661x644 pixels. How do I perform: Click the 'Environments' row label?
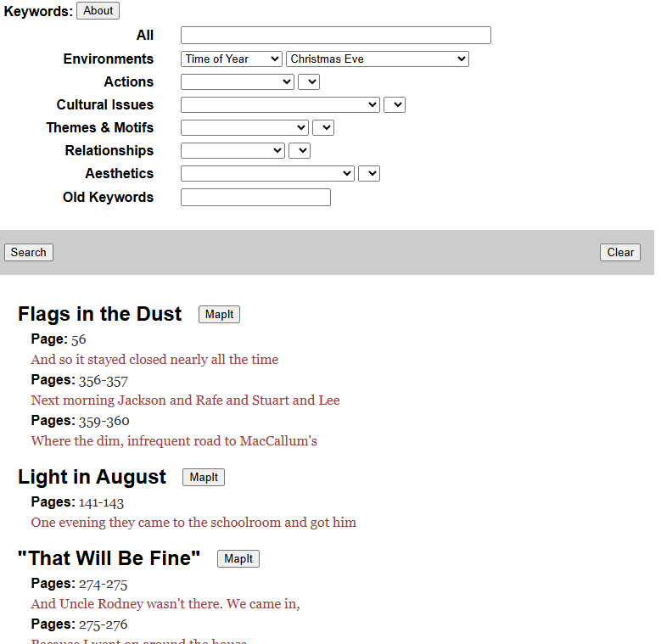pos(109,59)
